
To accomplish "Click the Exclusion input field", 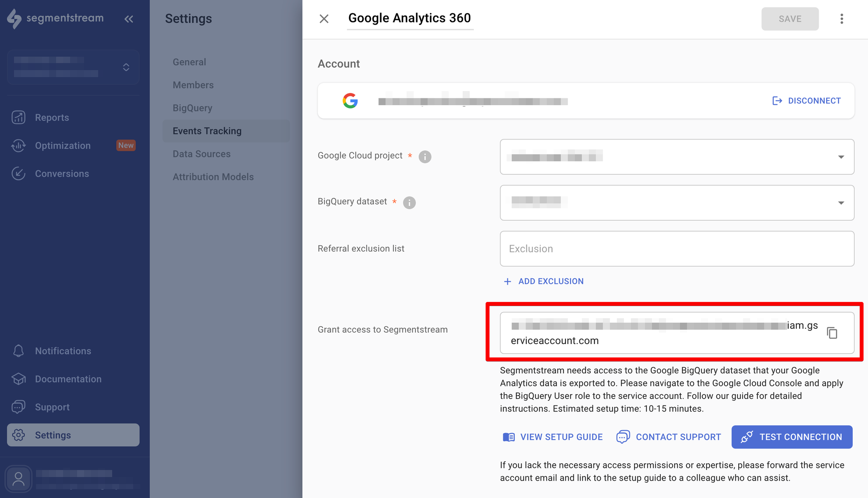I will click(677, 249).
